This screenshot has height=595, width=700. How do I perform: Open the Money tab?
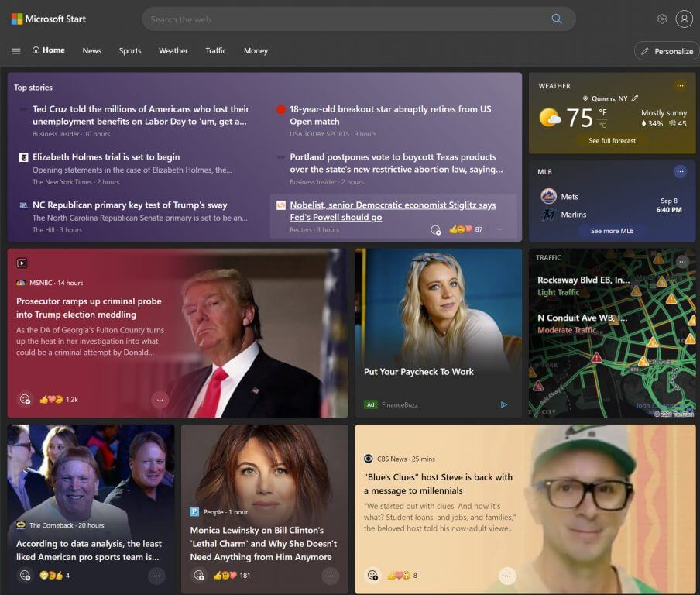pos(256,51)
